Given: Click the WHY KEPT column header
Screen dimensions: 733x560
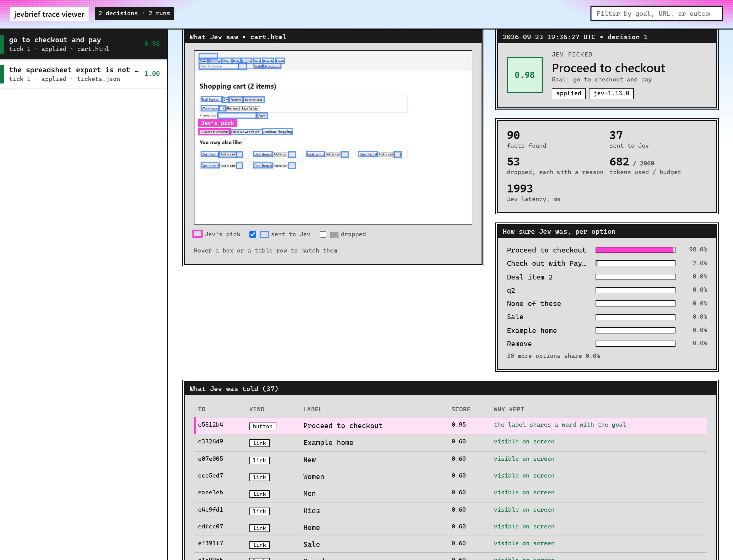Looking at the screenshot, I should tap(509, 409).
